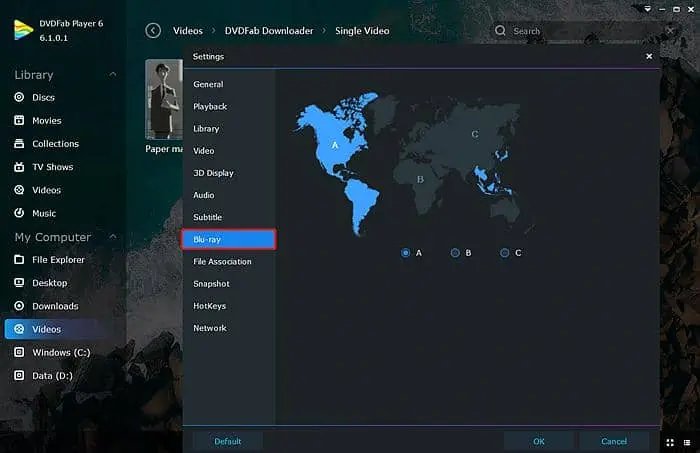The height and width of the screenshot is (453, 700).
Task: Select Blu-ray region A radio button
Action: coord(406,253)
